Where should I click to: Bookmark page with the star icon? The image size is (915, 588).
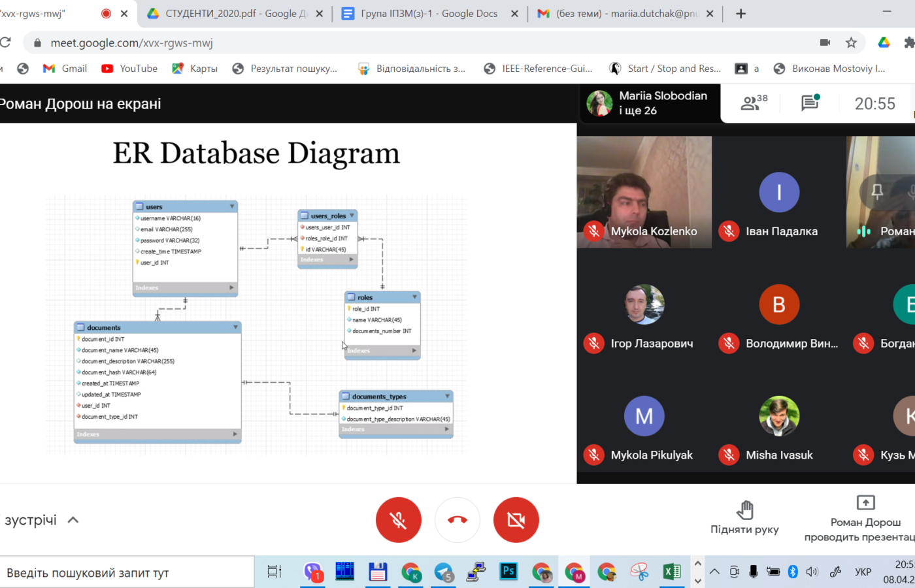point(851,43)
